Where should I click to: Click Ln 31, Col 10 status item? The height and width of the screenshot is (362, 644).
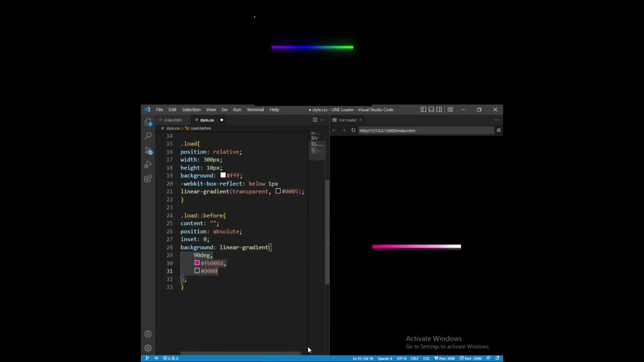(x=363, y=358)
